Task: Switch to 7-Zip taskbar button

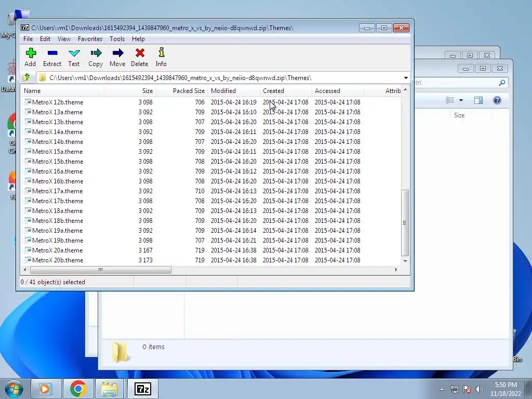Action: (142, 389)
